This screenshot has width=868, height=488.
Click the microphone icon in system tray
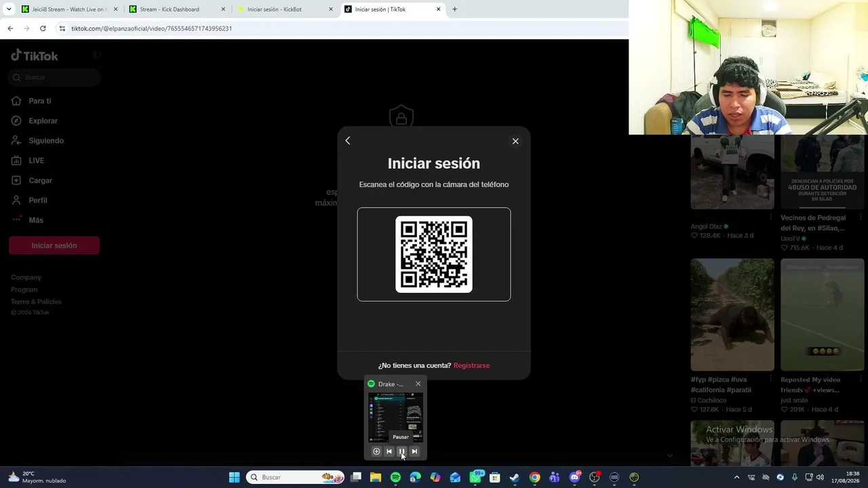tap(795, 477)
